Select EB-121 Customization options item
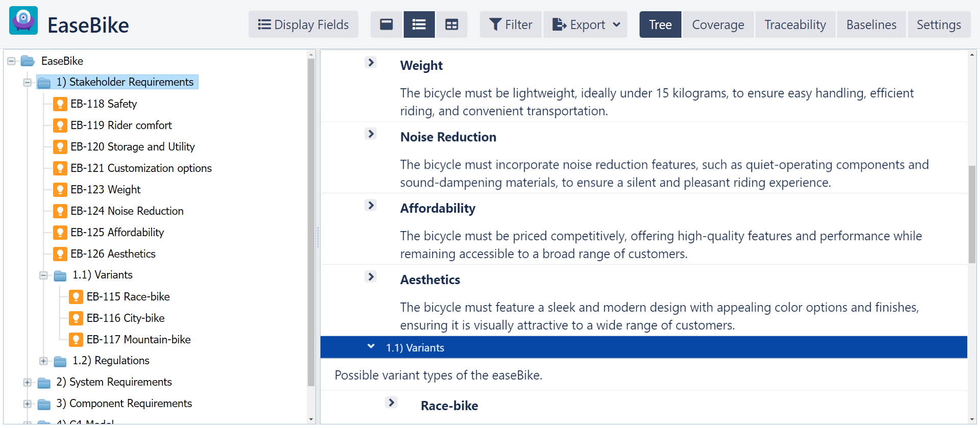 tap(141, 168)
